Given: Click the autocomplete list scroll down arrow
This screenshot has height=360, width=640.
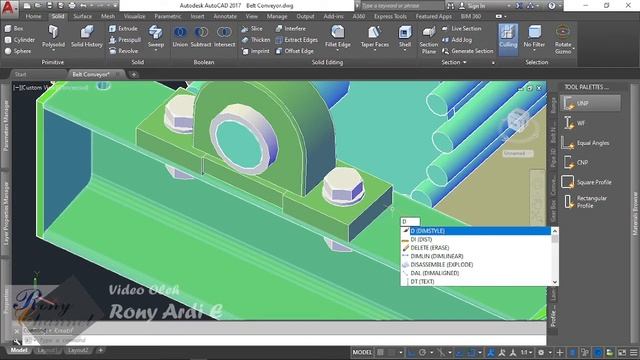Looking at the screenshot, I should pos(555,282).
